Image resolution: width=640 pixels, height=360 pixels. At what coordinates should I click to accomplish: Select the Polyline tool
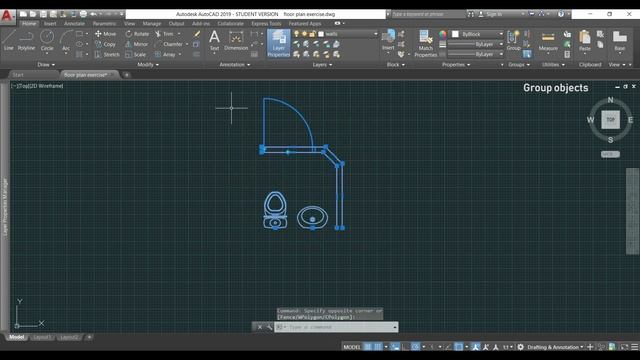[x=27, y=40]
